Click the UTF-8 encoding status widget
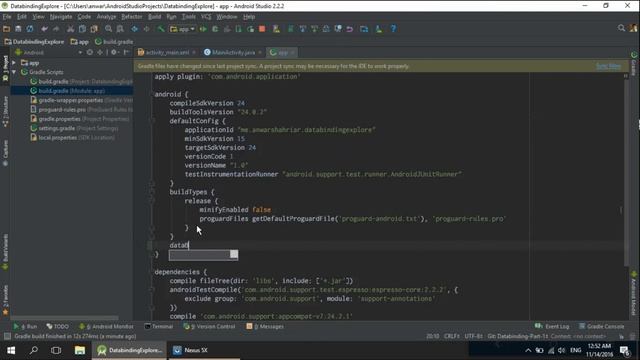The height and width of the screenshot is (360, 640). (x=473, y=337)
